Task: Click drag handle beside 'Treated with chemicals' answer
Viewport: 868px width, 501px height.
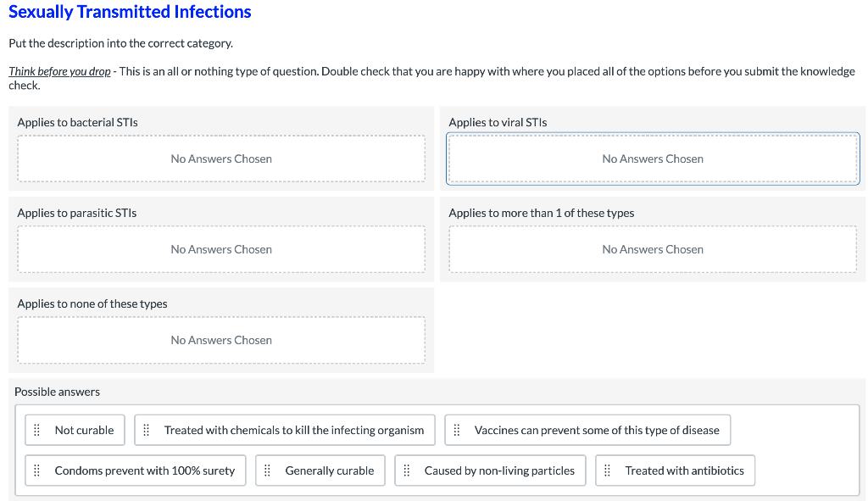Action: pyautogui.click(x=146, y=431)
